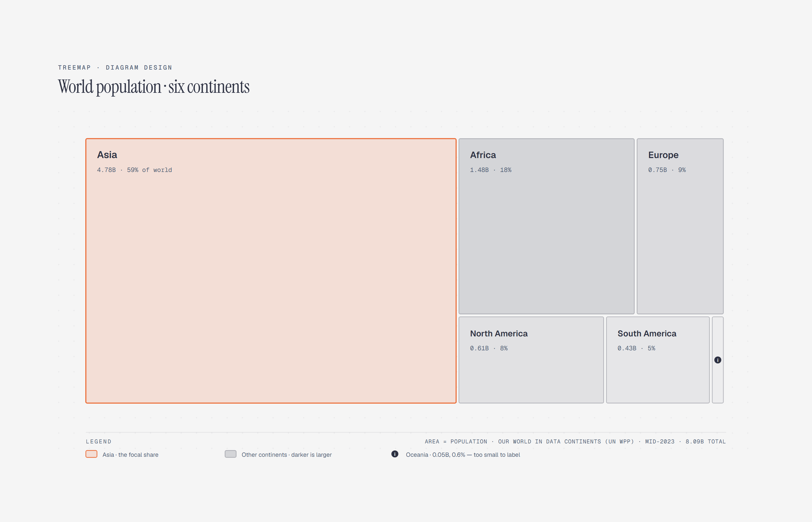Click the info icon in the legend
The image size is (812, 522).
[395, 454]
